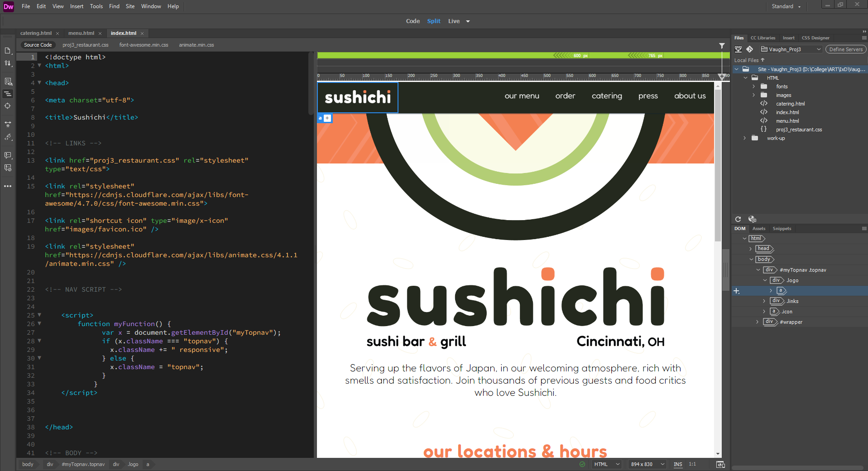Click the Remove Comment icon
Viewport: 868px width, 471px height.
(x=8, y=168)
